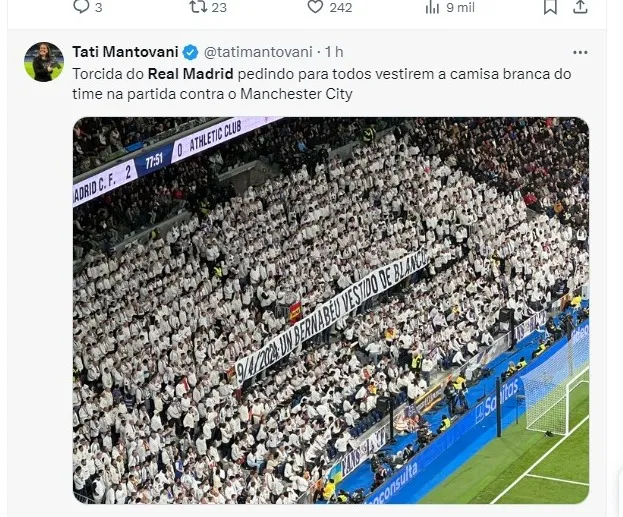Bookmark the post above Tati's tweet
Screen dimensions: 623x517
point(549,7)
